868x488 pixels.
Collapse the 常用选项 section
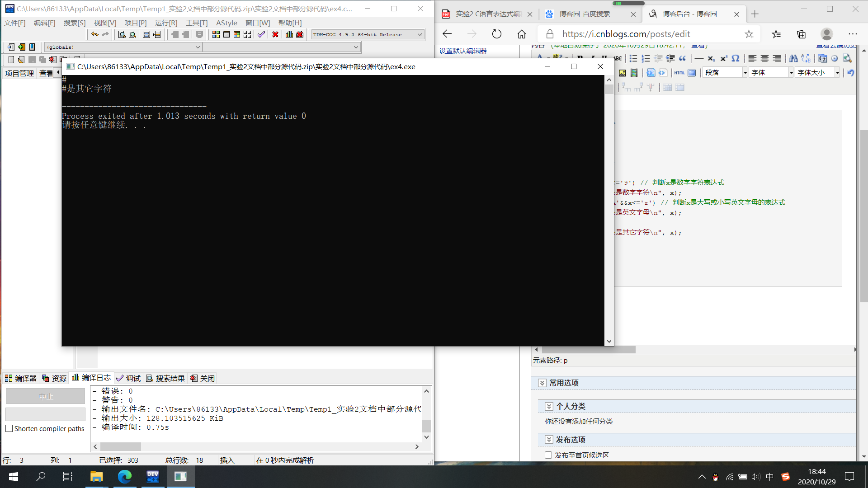coord(542,383)
